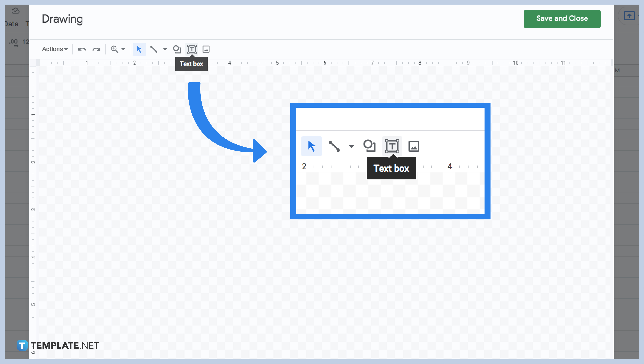This screenshot has width=644, height=364.
Task: Expand the zoom level dropdown arrow
Action: tap(123, 49)
